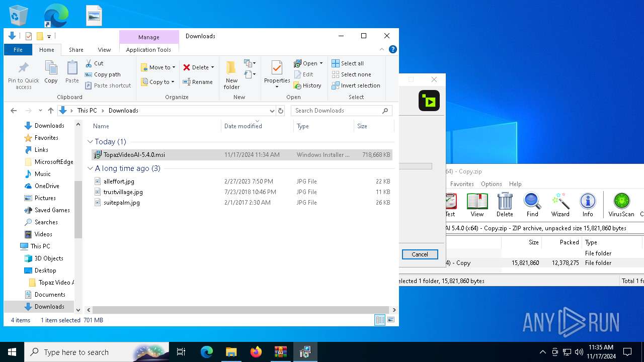Sort by the Size column header
The height and width of the screenshot is (362, 644).
[362, 126]
